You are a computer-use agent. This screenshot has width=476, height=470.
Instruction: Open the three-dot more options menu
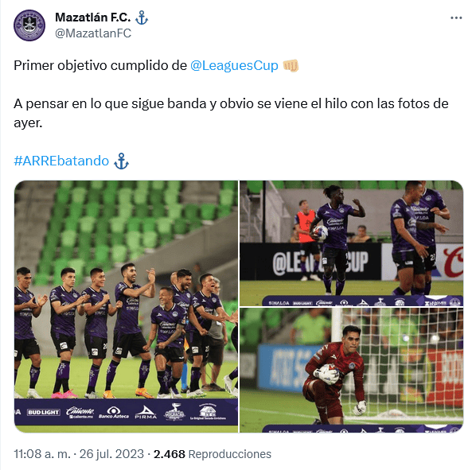pos(456,18)
